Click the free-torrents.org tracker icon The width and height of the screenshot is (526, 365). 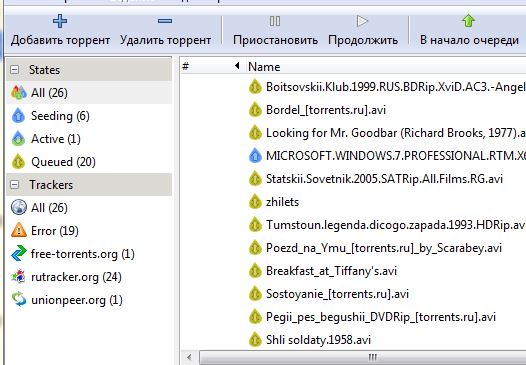(x=18, y=253)
